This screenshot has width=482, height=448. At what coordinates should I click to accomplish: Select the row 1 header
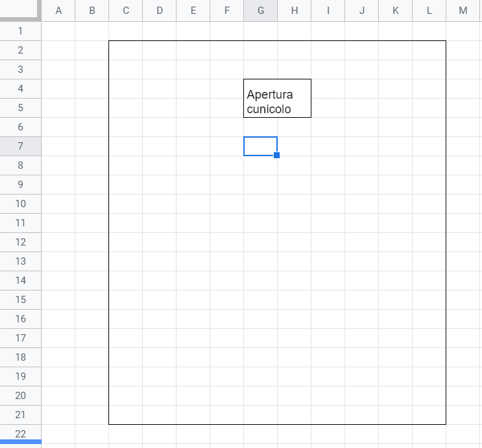[20, 31]
